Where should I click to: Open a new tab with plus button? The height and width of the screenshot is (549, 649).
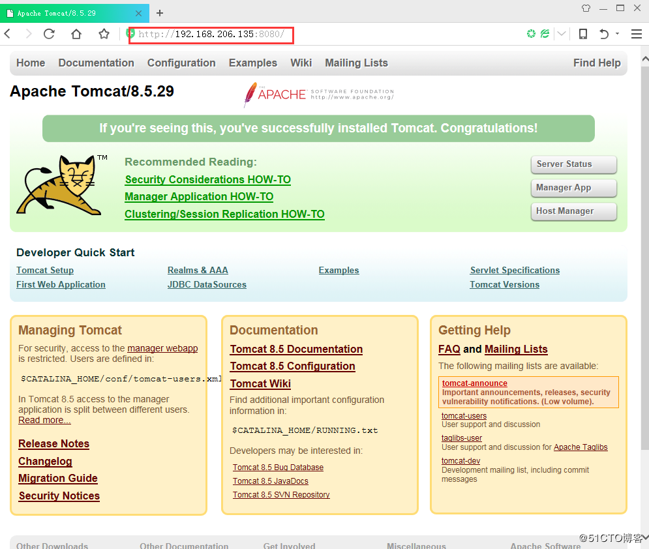tap(159, 13)
